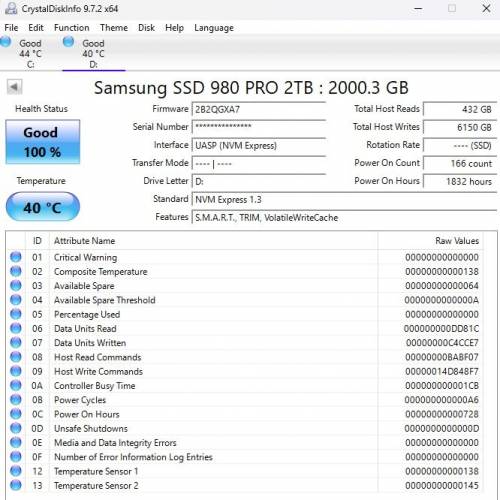This screenshot has width=500, height=500.
Task: Click the Health Status label
Action: pyautogui.click(x=41, y=109)
